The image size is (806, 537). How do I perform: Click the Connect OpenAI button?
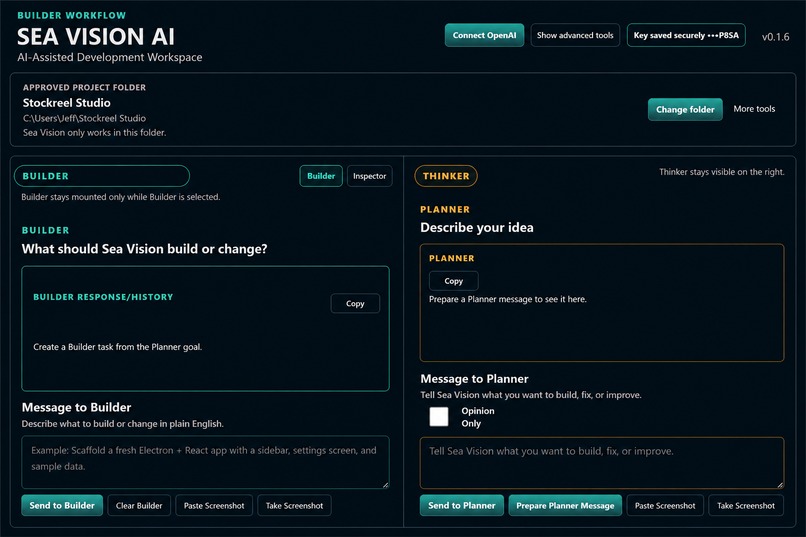pyautogui.click(x=484, y=35)
